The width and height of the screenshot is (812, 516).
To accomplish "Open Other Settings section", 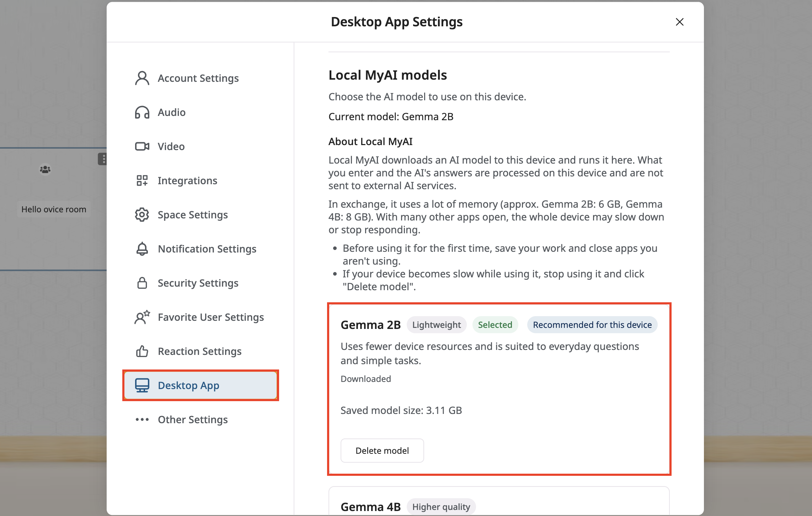I will pos(201,420).
